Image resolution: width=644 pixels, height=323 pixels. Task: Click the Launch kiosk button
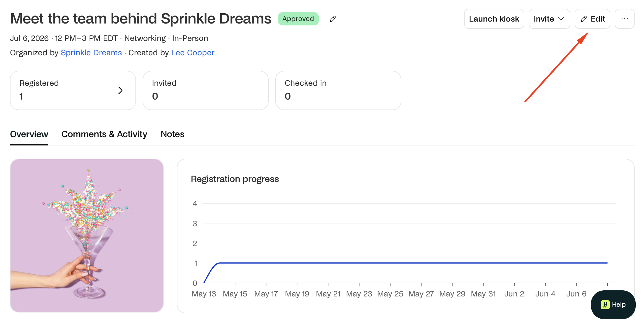(494, 19)
